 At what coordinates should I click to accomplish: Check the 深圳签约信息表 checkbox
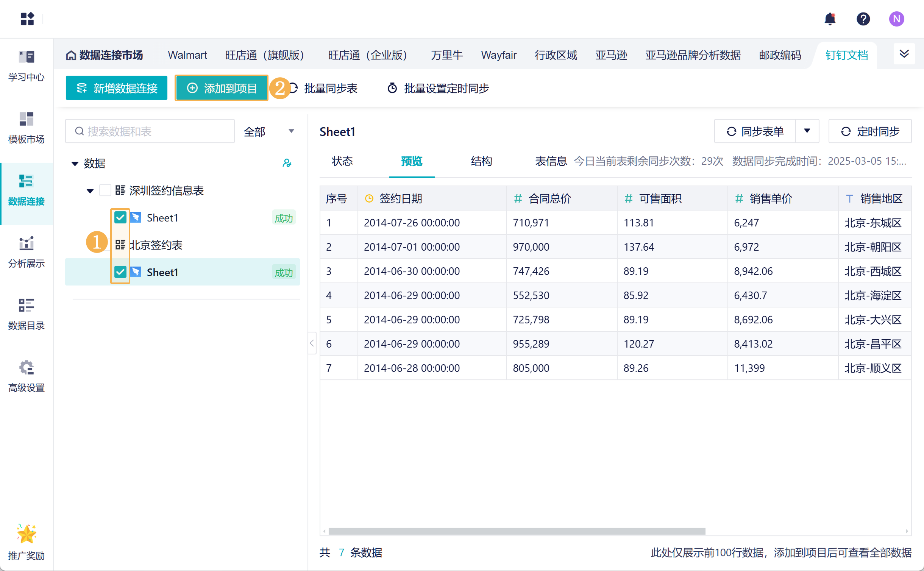tap(105, 190)
